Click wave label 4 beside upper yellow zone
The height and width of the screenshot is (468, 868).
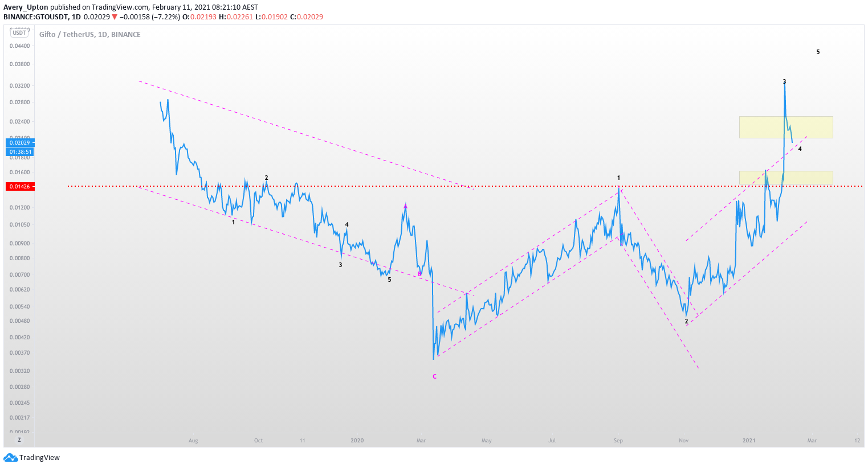click(x=800, y=149)
